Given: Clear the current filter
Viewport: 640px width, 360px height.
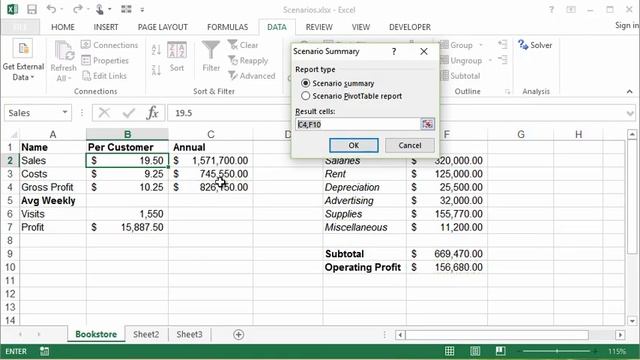Looking at the screenshot, I should (243, 45).
